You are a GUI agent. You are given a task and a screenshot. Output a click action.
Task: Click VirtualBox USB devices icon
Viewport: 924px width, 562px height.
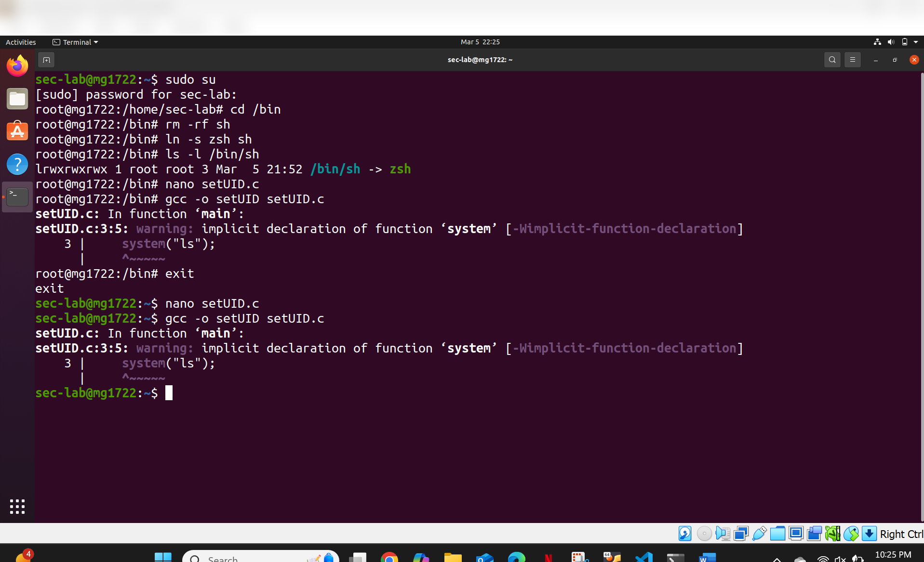tap(759, 534)
